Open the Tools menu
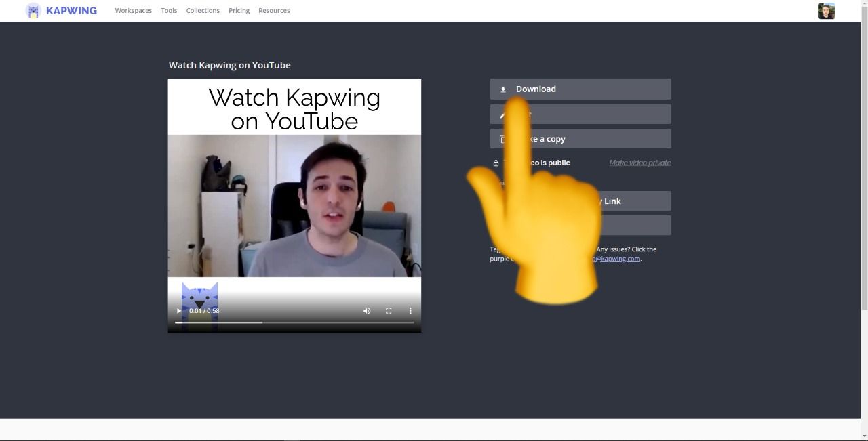This screenshot has height=441, width=868. pos(169,11)
